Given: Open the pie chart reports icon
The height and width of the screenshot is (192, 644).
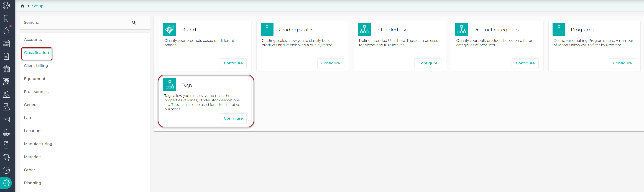Looking at the screenshot, I should coord(6,170).
